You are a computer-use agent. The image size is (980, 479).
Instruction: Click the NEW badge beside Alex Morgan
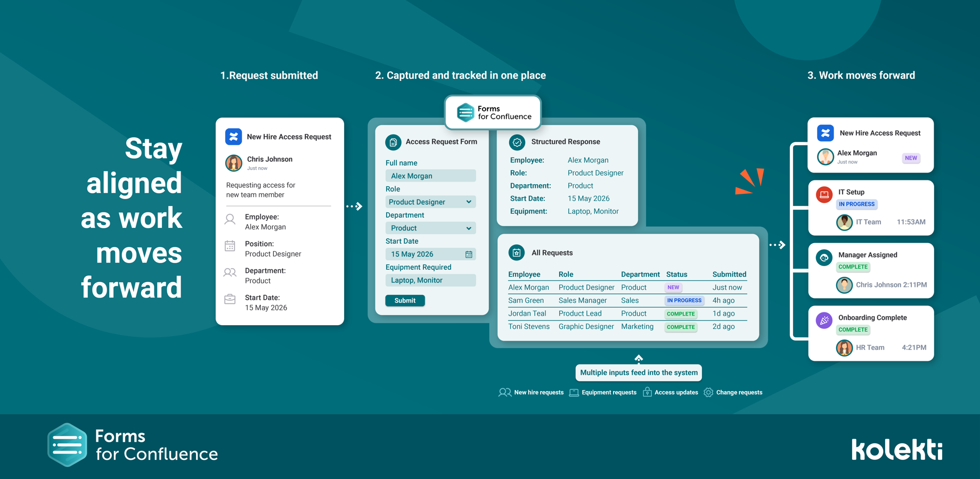point(911,158)
